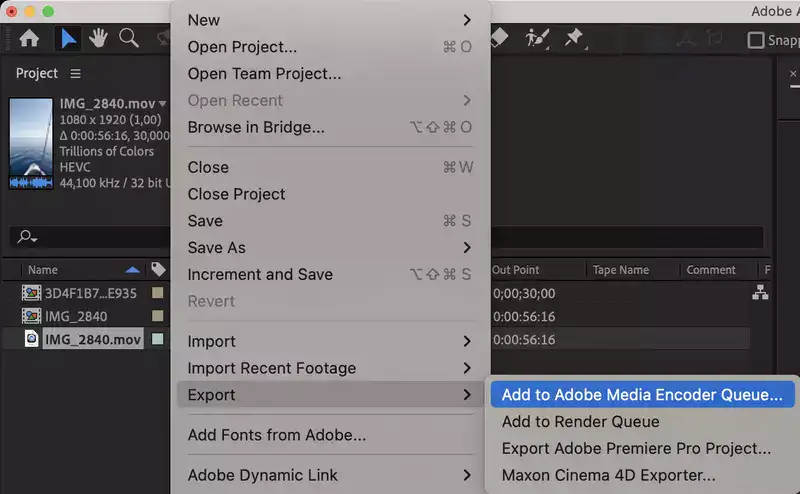Expand Adobe Dynamic Link submenu
The image size is (800, 494).
pos(330,476)
